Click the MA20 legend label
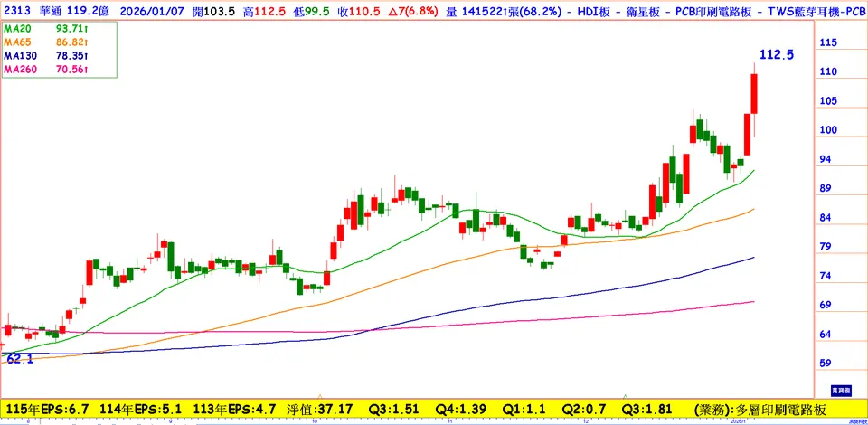Viewport: 868px width, 425px height. tap(16, 29)
